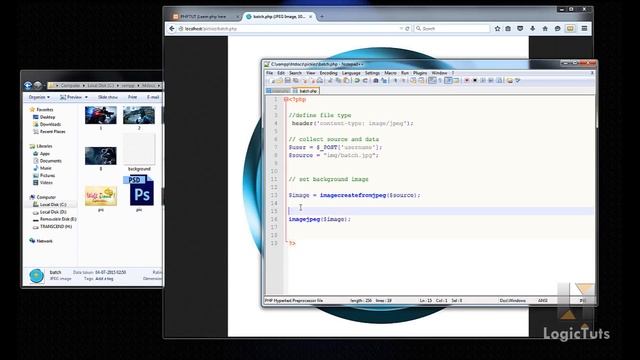
Task: Click the Save icon in Notepad++ toolbar
Action: click(288, 81)
